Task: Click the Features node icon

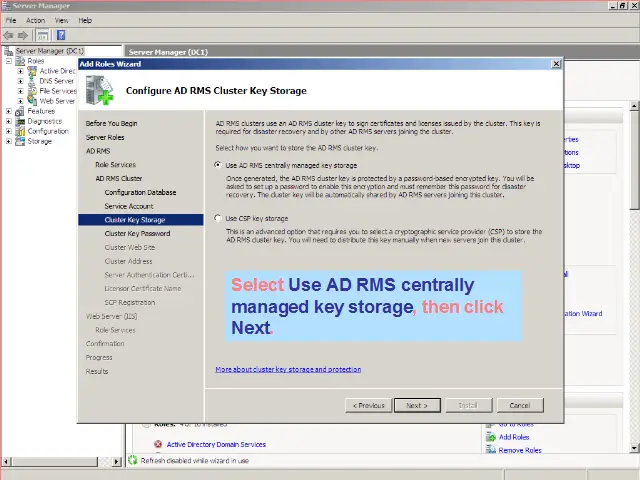Action: point(20,111)
